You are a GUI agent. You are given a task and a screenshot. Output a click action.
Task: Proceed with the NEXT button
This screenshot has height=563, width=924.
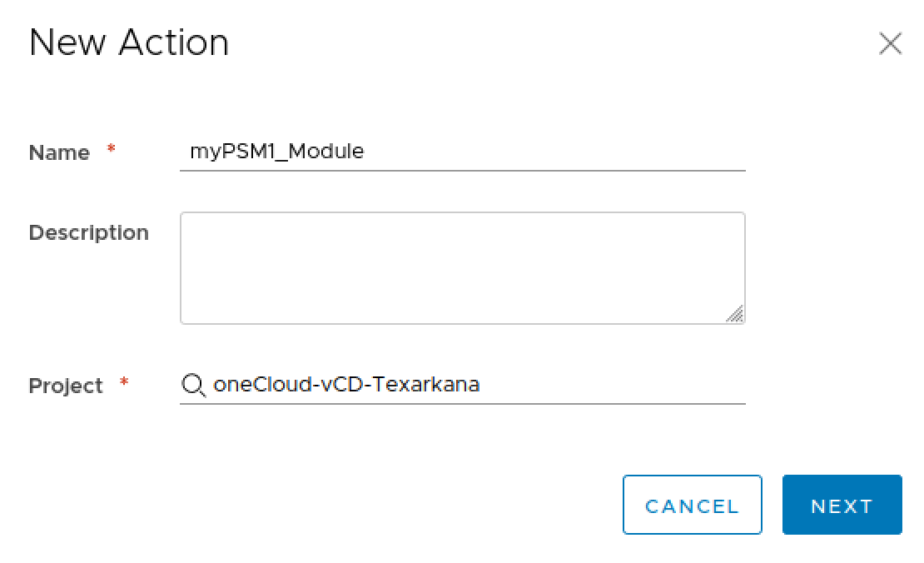coord(842,505)
